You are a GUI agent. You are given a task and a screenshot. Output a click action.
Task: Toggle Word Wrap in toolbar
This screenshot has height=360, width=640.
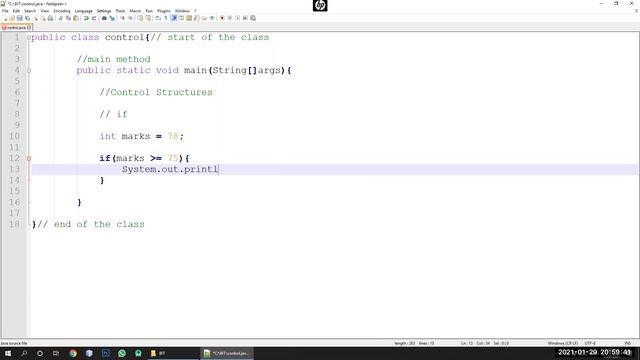point(158,18)
